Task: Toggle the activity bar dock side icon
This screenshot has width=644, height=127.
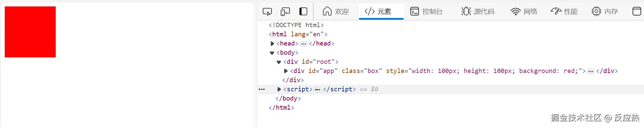Action: [x=303, y=12]
